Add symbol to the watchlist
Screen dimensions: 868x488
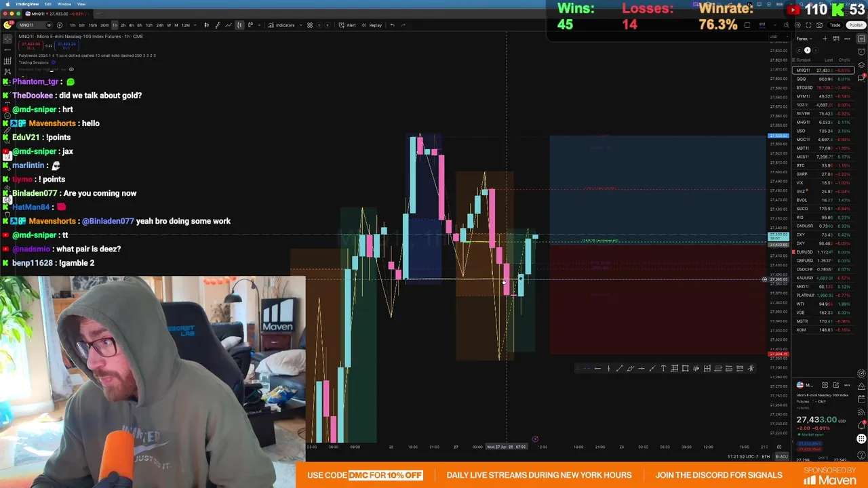(825, 39)
